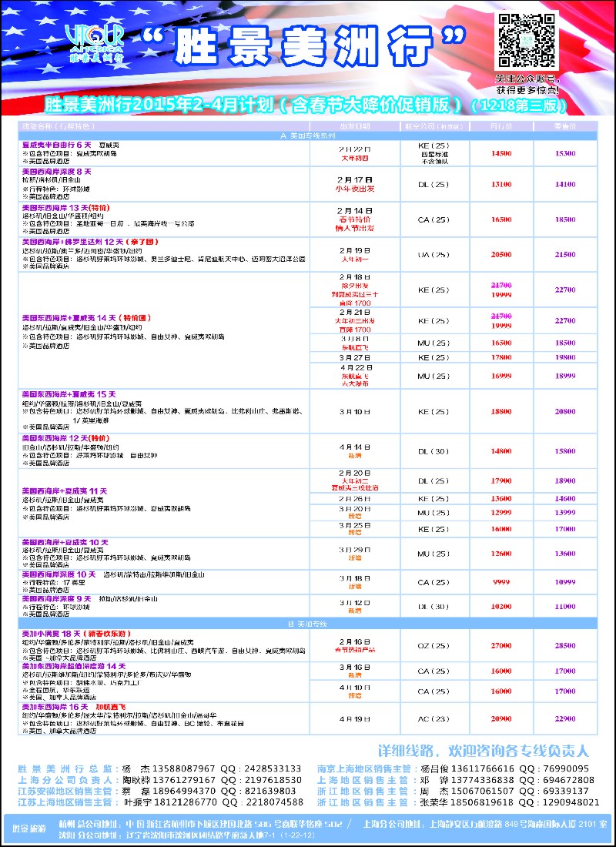The width and height of the screenshot is (616, 847).
Task: Click the "4月14日" departure date
Action: [354, 447]
